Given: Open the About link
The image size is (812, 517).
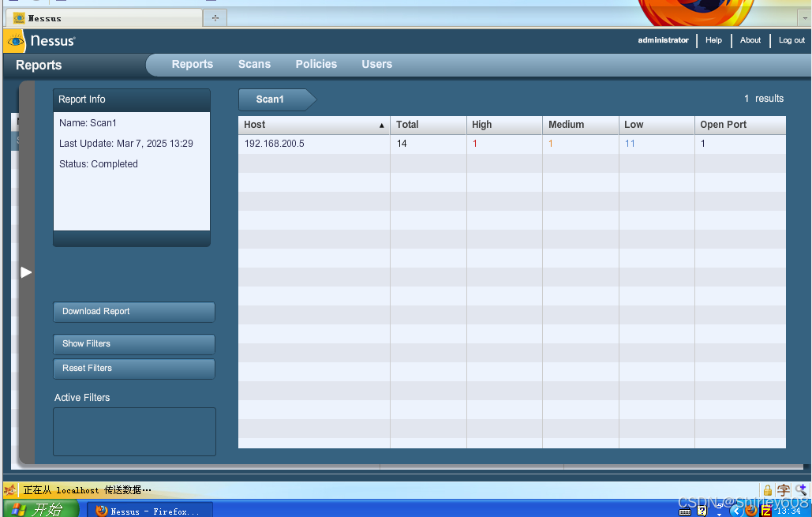Looking at the screenshot, I should (750, 40).
